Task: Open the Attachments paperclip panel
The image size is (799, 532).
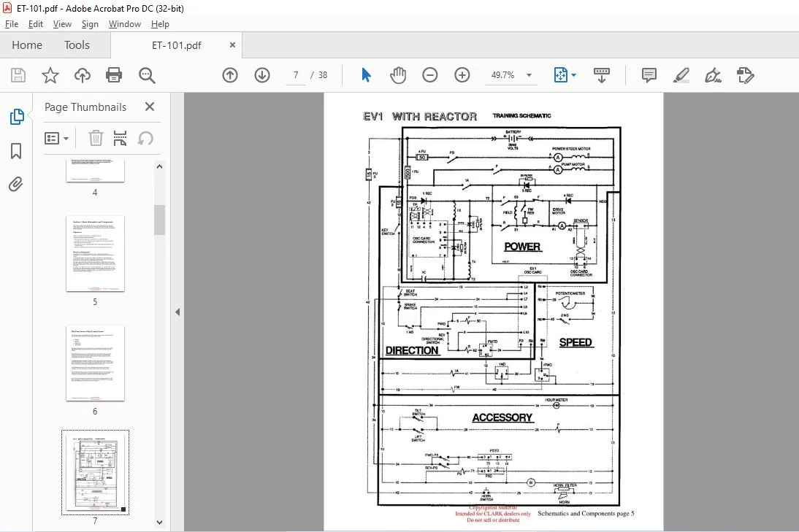Action: [x=16, y=185]
